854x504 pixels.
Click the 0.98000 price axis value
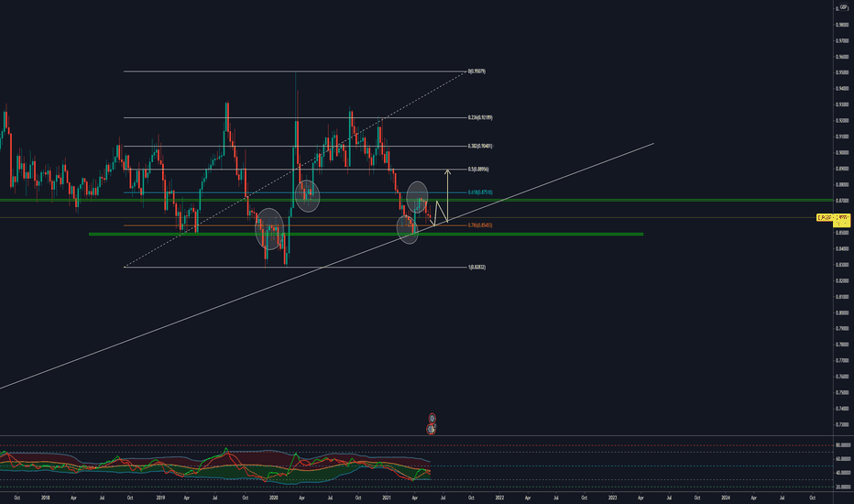point(842,25)
